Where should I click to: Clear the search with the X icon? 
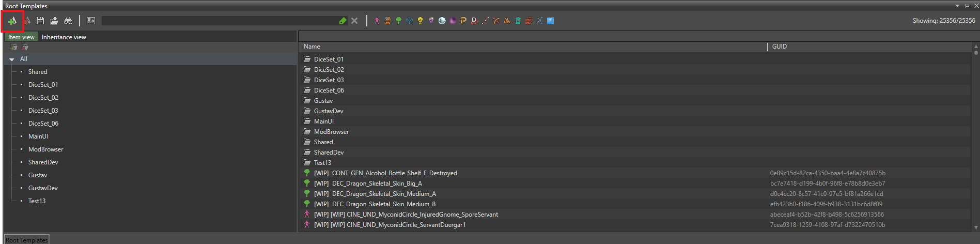pyautogui.click(x=354, y=21)
